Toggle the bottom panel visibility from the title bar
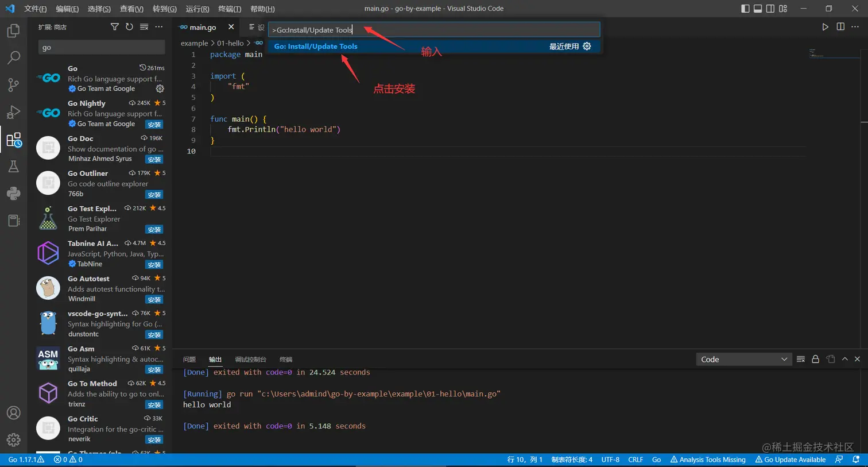This screenshot has height=467, width=868. [758, 9]
